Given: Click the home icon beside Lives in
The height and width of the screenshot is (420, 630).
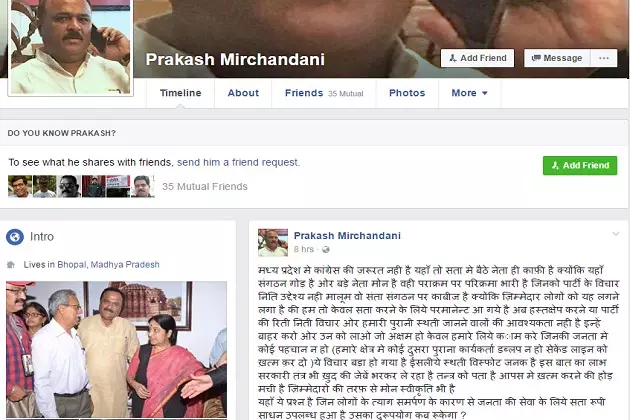Looking at the screenshot, I should (x=11, y=265).
